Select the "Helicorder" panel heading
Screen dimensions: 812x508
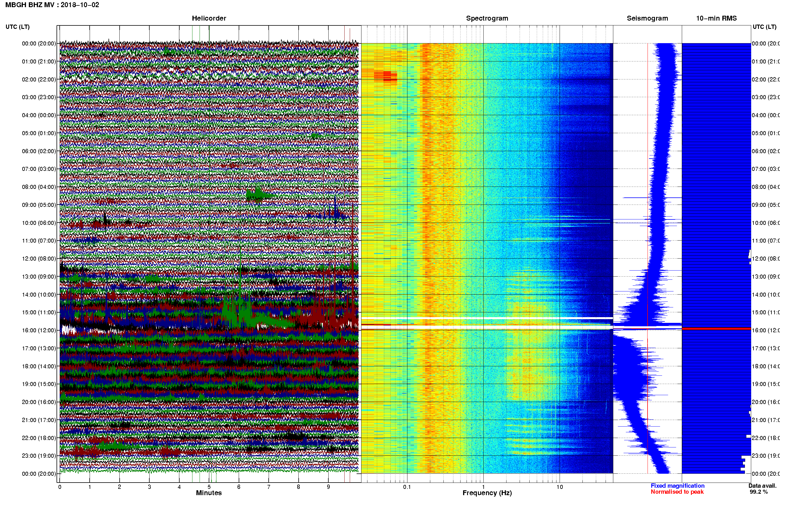pos(209,18)
